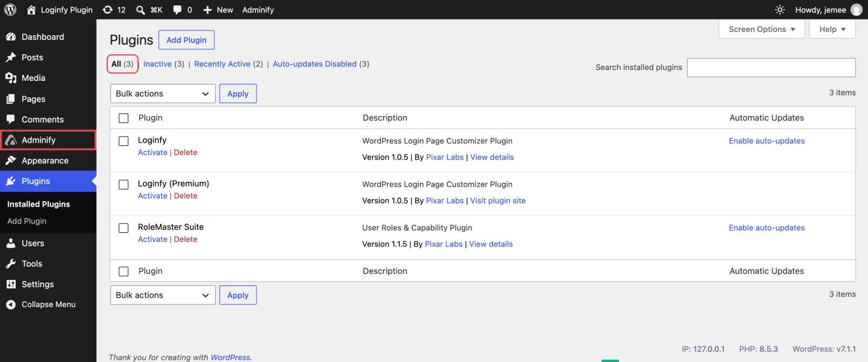Select the All (3) filter tab
This screenshot has height=362, width=868.
123,64
